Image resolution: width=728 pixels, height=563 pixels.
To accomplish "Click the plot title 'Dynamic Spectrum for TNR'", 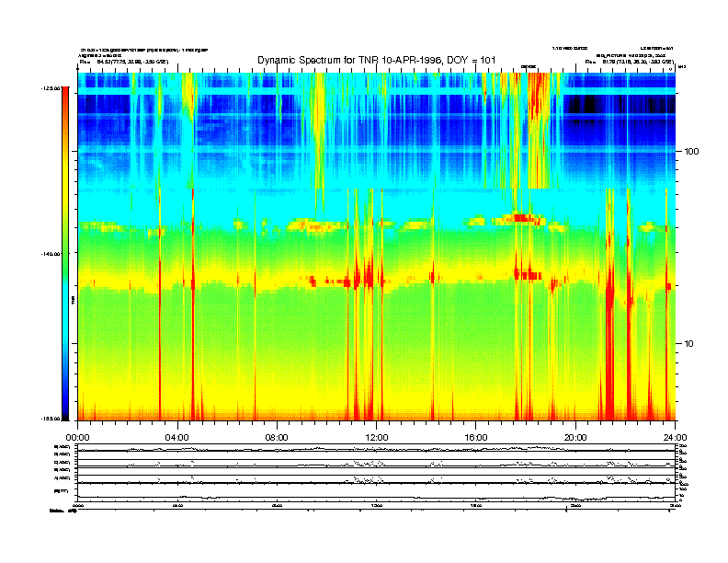I will (377, 60).
